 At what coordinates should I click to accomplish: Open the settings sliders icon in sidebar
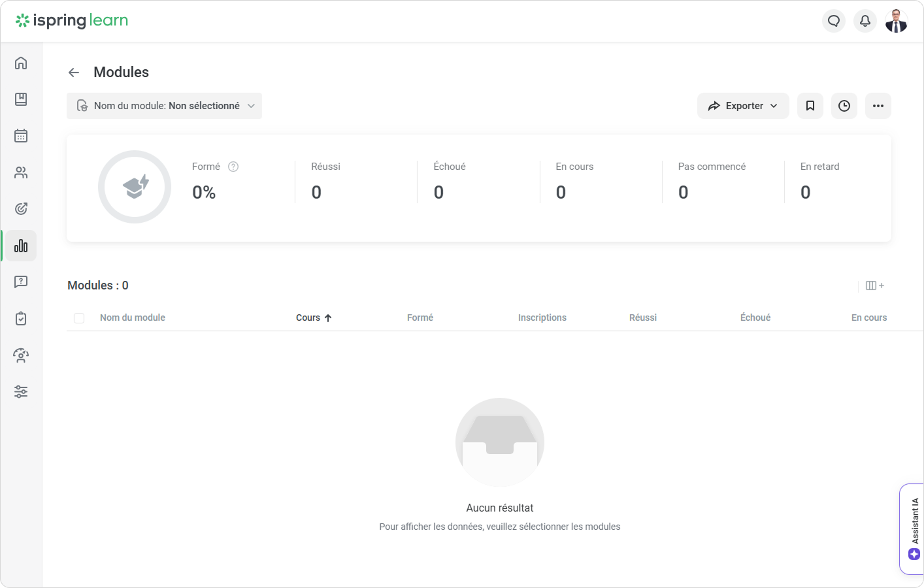coord(21,392)
